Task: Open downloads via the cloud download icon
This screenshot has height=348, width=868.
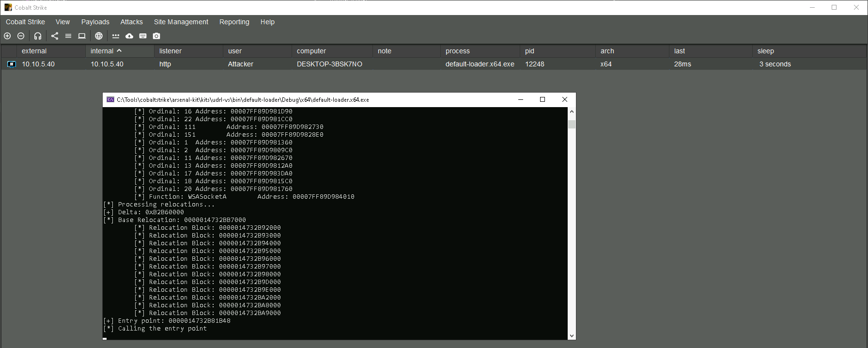Action: (129, 36)
